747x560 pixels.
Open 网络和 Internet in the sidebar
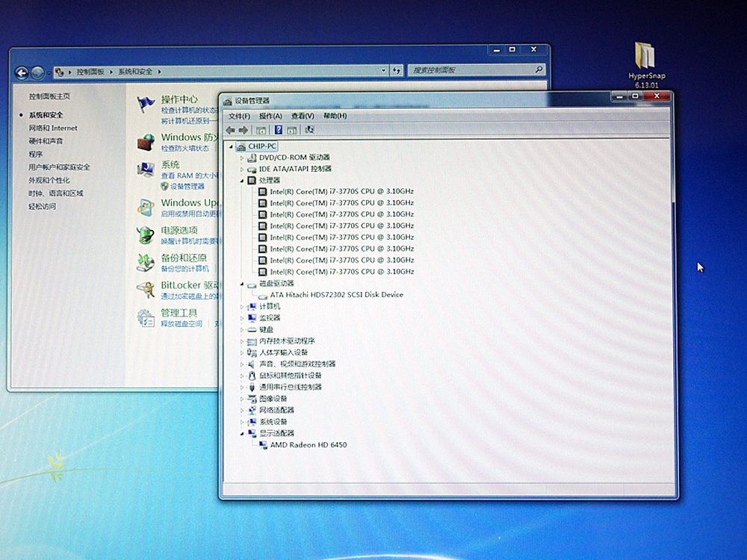(53, 128)
